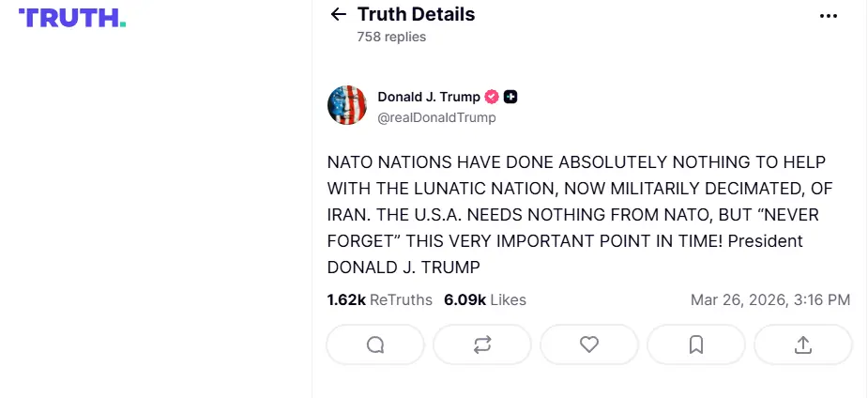View the 6.09k Likes list

[x=484, y=300]
